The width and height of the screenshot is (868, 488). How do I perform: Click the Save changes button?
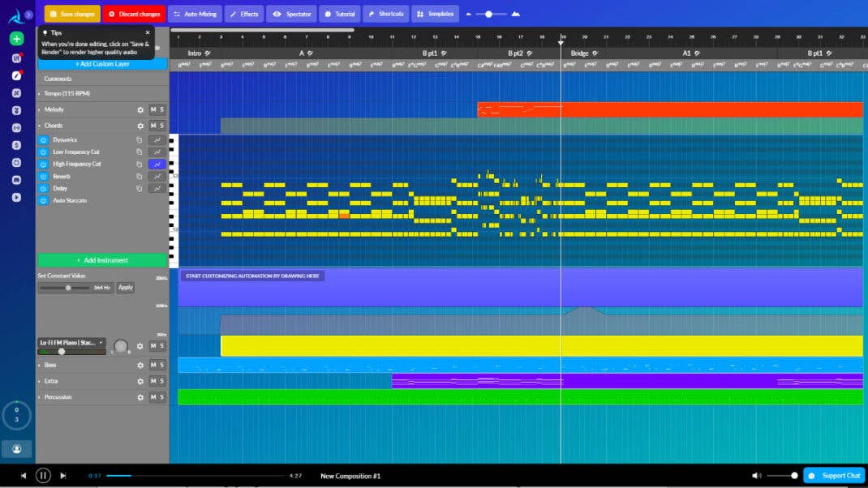[72, 14]
